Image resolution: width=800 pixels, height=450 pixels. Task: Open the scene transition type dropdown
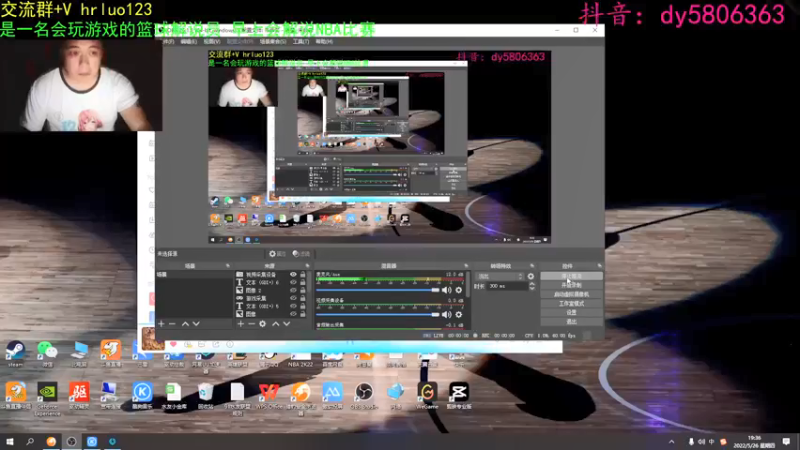coord(499,277)
